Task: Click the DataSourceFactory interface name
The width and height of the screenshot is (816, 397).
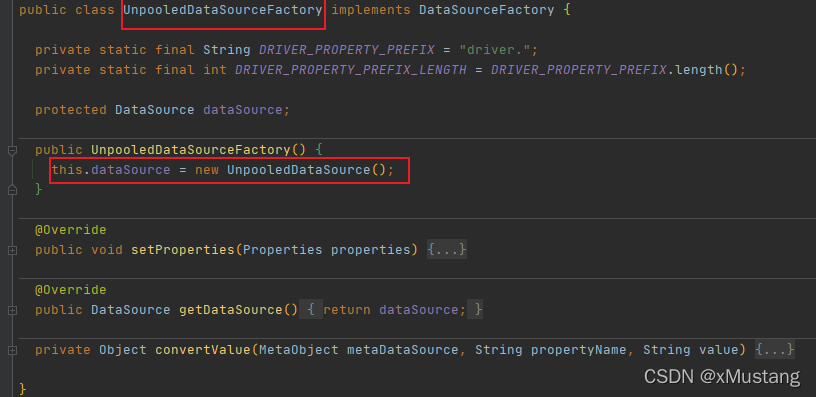Action: [487, 10]
